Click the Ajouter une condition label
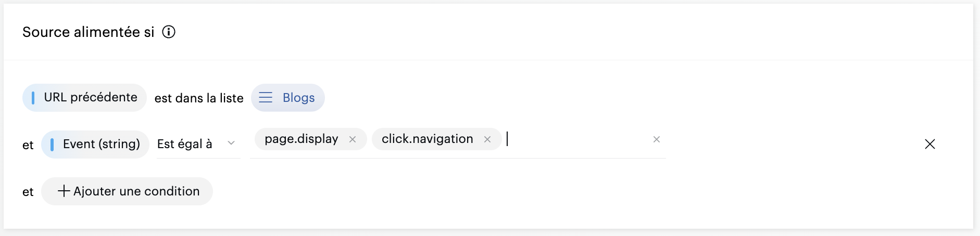This screenshot has width=980, height=236. [136, 191]
